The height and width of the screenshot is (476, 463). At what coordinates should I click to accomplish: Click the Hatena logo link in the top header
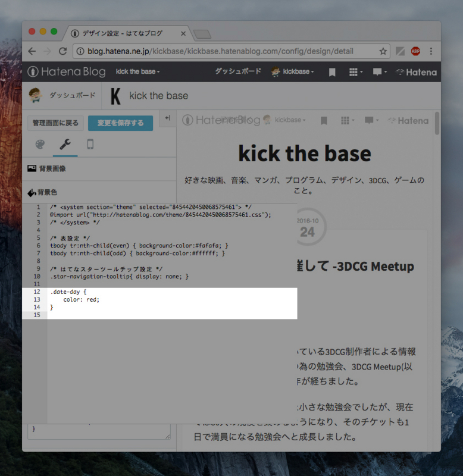(x=416, y=72)
